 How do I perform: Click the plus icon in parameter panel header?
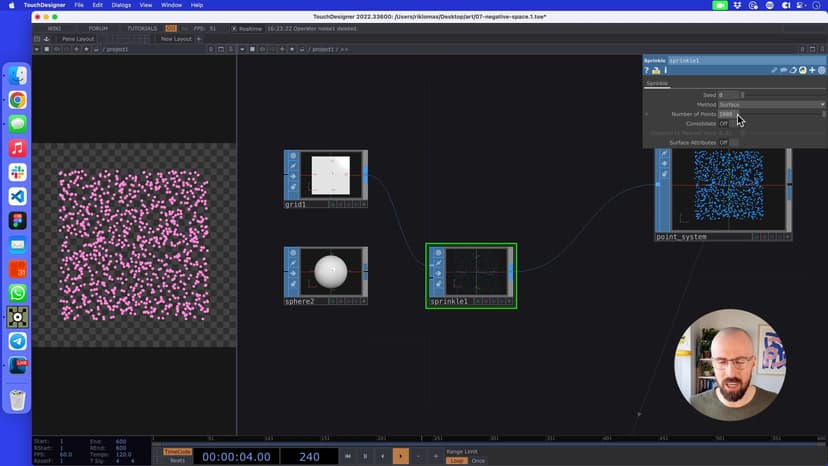point(812,70)
